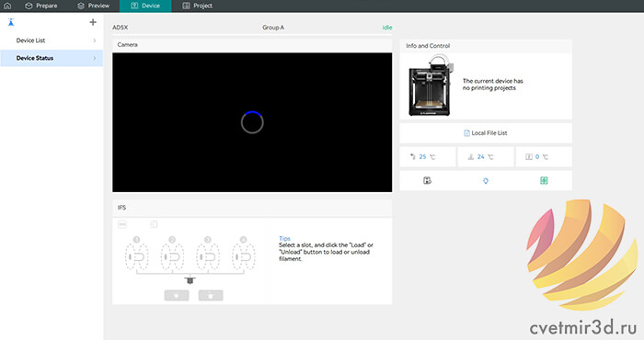Click the nozzle temperature icon

(413, 156)
